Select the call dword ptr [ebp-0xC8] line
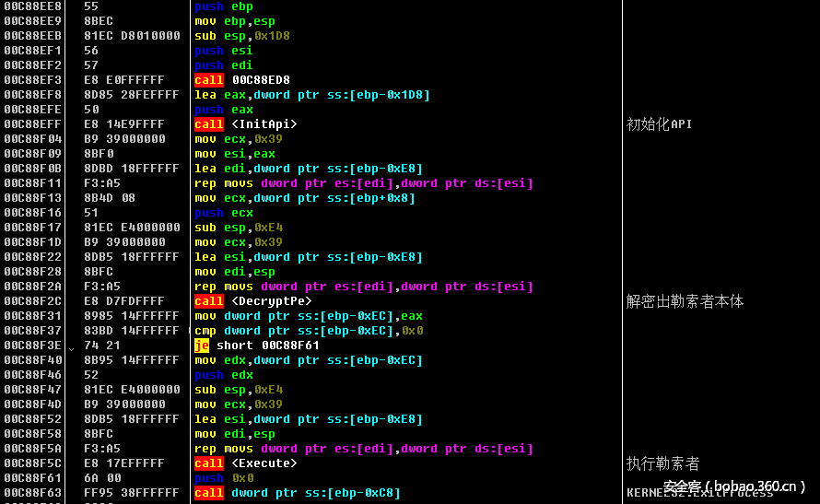This screenshot has height=504, width=820. 297,493
